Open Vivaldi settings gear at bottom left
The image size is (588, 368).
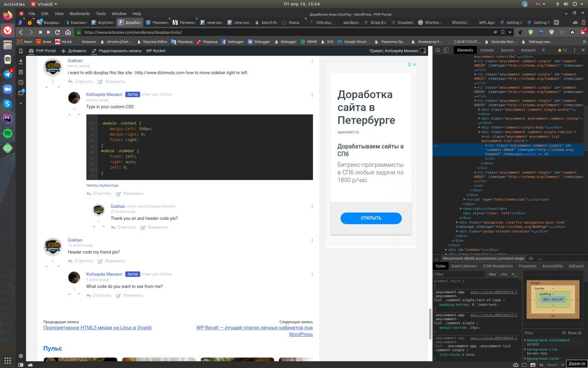tap(21, 356)
